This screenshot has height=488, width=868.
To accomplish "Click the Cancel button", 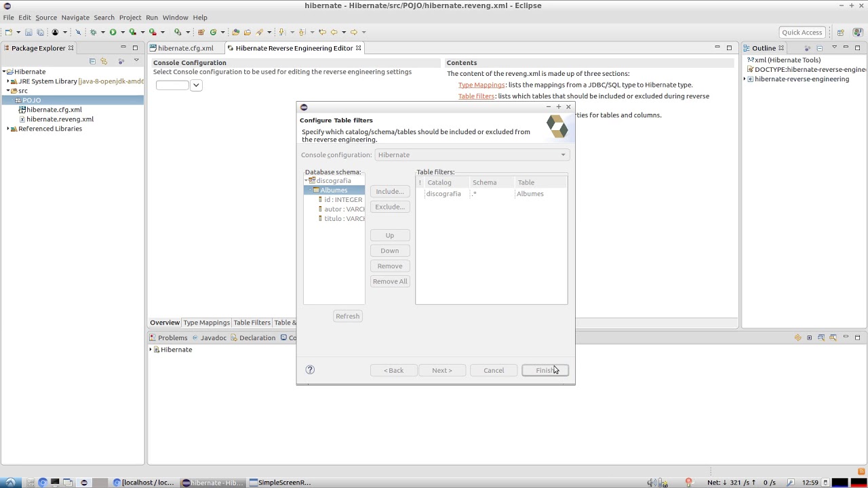I will tap(494, 370).
